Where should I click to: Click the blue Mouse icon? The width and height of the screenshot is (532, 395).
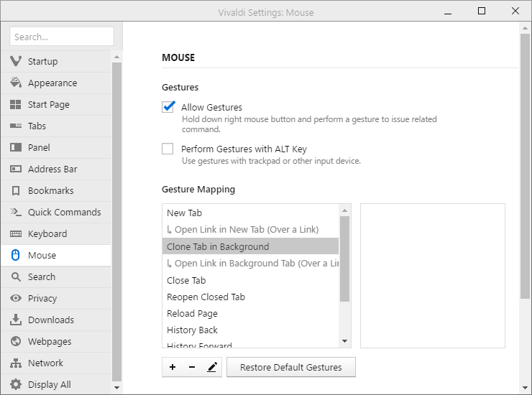[x=16, y=255]
